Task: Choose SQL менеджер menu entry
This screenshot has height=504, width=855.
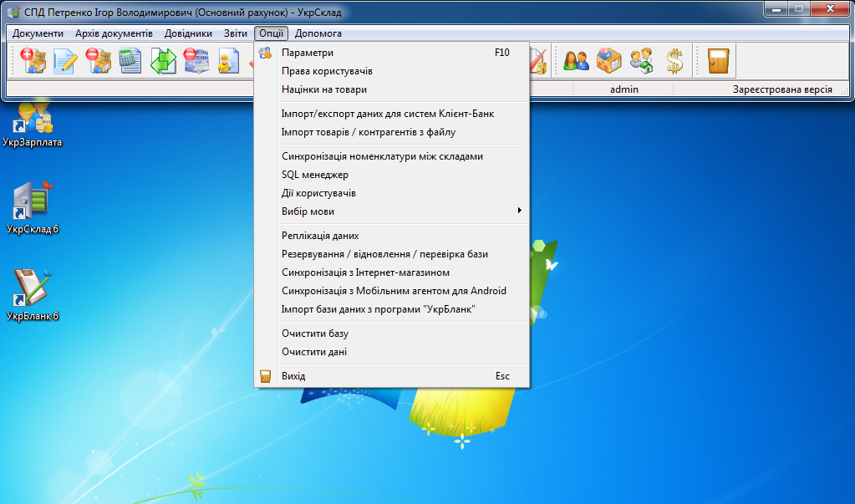Action: [x=315, y=175]
